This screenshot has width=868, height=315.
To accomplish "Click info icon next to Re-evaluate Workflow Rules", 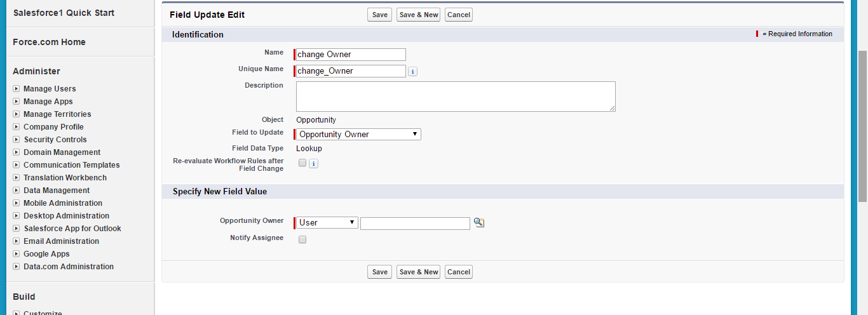I will 313,164.
